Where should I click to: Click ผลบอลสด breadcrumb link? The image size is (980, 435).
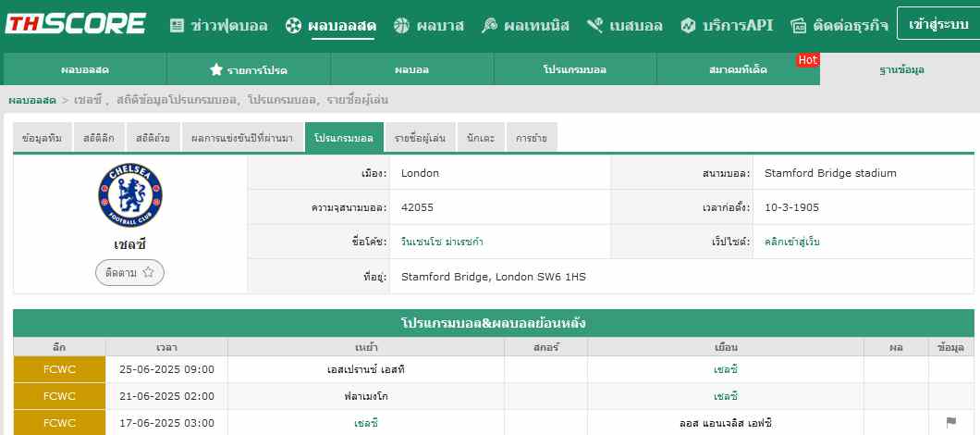coord(31,100)
